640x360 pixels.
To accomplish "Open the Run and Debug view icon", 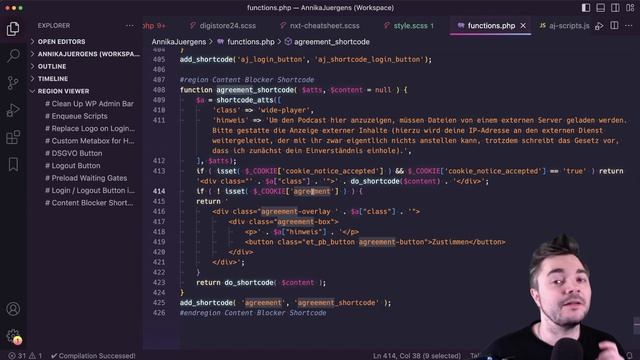I will 13,110.
